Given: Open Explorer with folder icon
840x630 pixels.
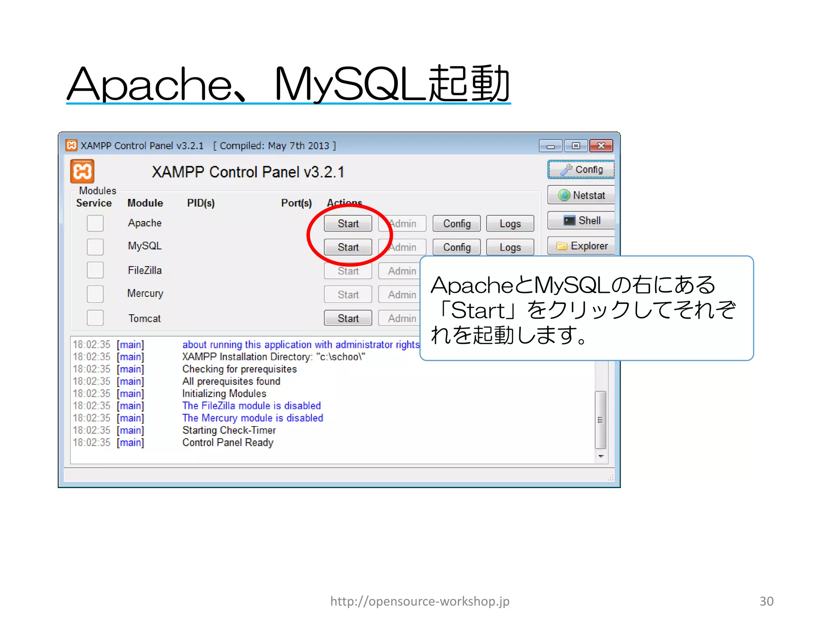Looking at the screenshot, I should [581, 246].
